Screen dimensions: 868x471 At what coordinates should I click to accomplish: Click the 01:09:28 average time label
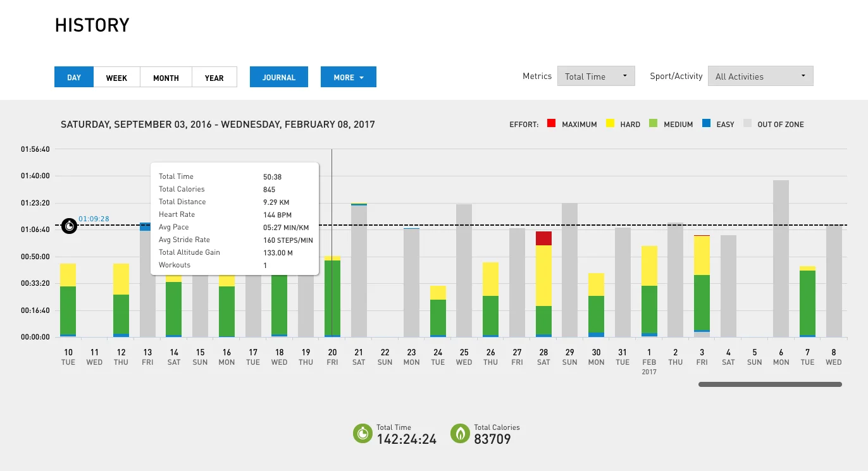click(94, 219)
